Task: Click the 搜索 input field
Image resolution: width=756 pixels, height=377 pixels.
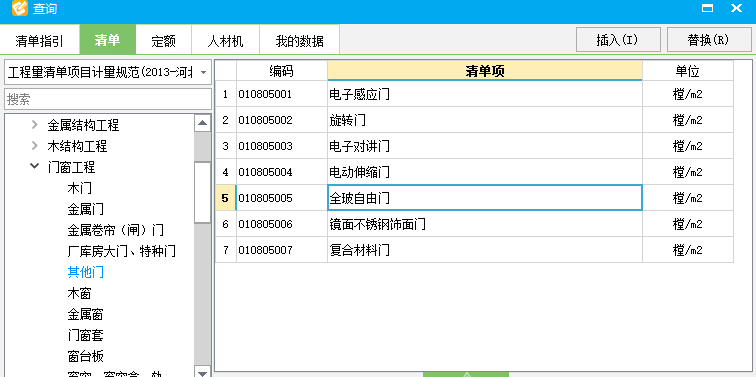Action: point(108,99)
